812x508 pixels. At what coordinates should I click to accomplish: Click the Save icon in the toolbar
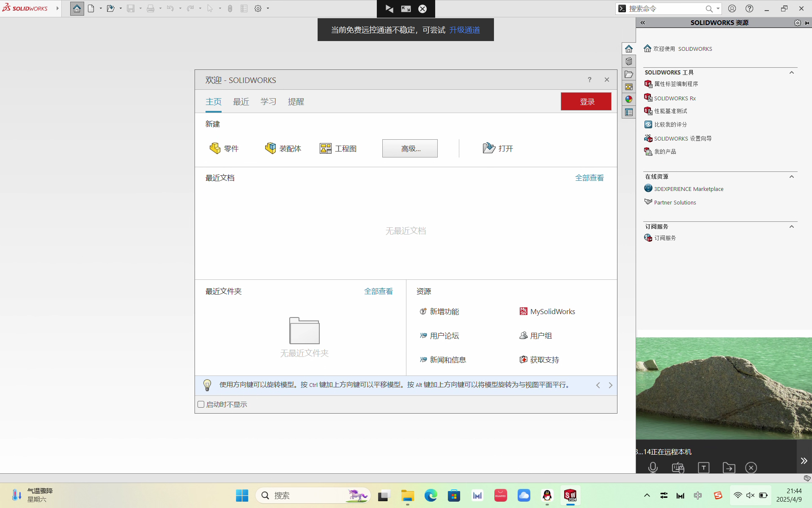click(x=131, y=8)
